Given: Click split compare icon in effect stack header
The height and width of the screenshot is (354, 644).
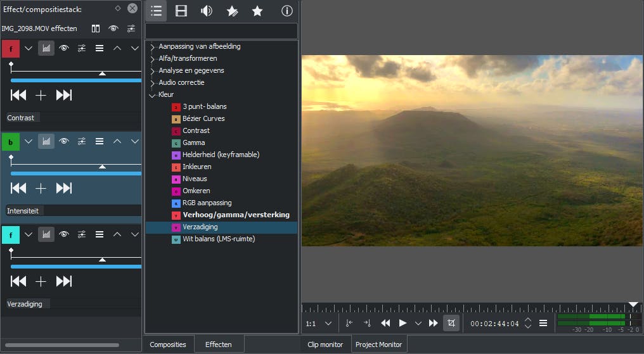Looking at the screenshot, I should 96,28.
